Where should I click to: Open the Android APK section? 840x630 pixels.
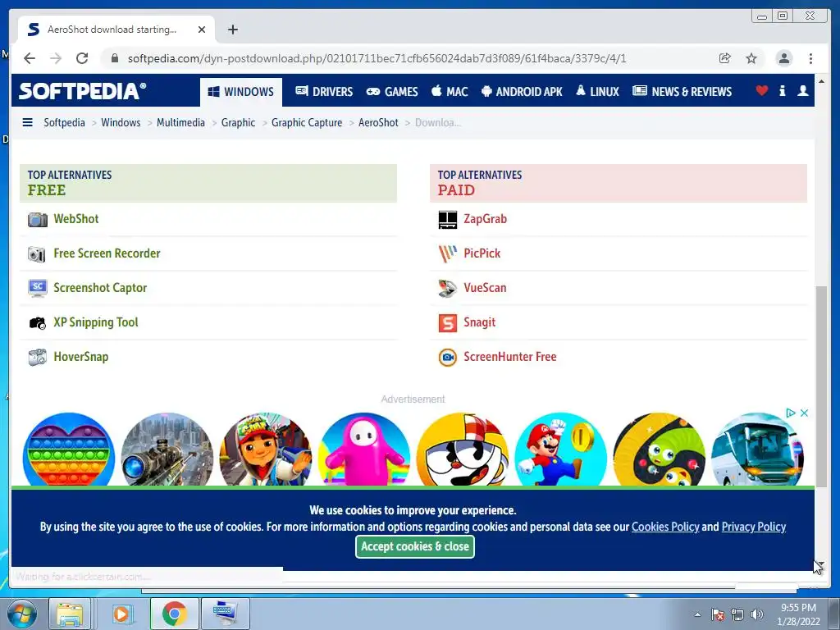click(522, 92)
